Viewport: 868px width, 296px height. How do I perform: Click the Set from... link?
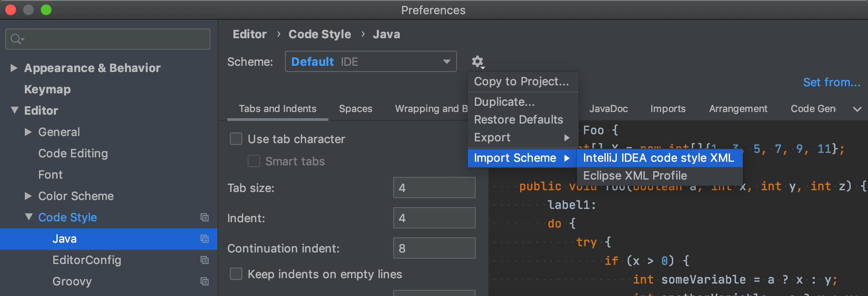click(831, 82)
